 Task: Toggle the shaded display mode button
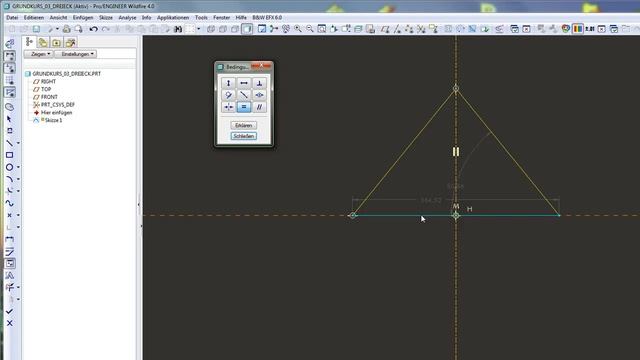click(247, 29)
